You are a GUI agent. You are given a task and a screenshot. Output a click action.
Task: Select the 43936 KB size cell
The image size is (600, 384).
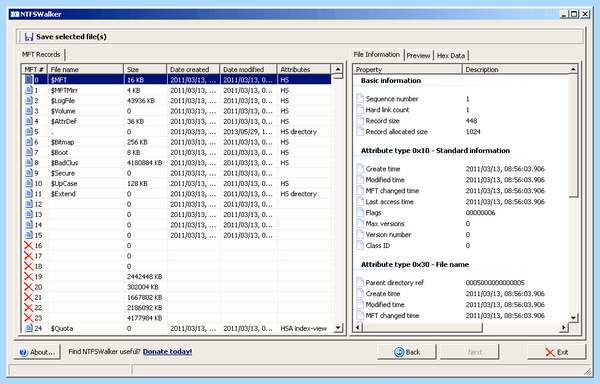point(141,101)
